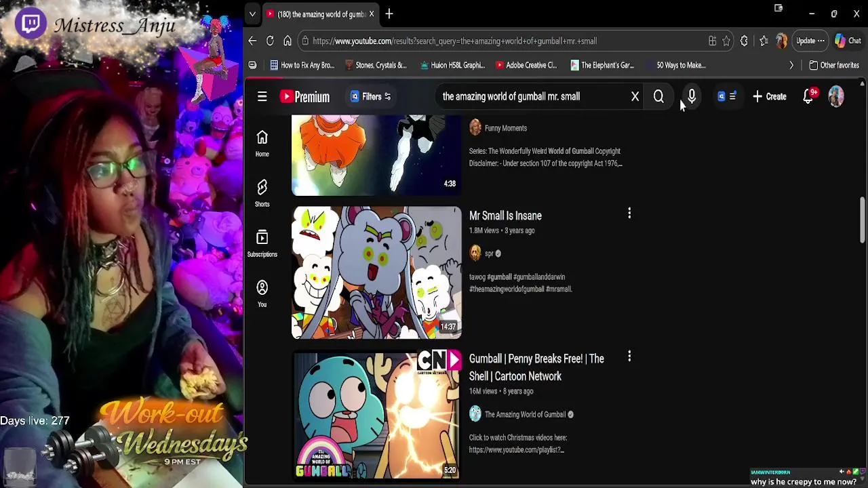Image resolution: width=868 pixels, height=488 pixels.
Task: Click the #gumball hashtag link
Action: [500, 277]
